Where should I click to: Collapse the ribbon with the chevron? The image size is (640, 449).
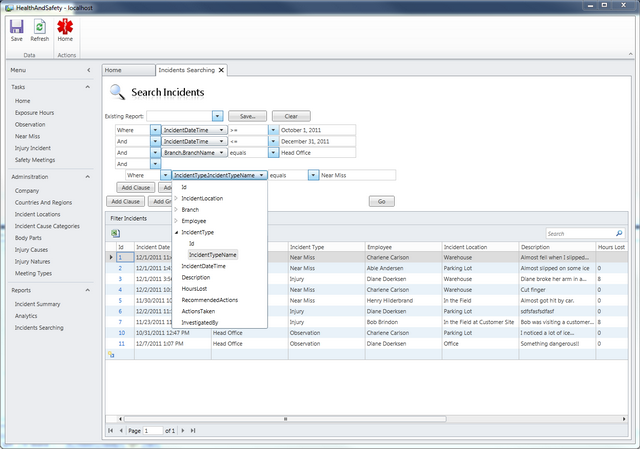coord(630,54)
